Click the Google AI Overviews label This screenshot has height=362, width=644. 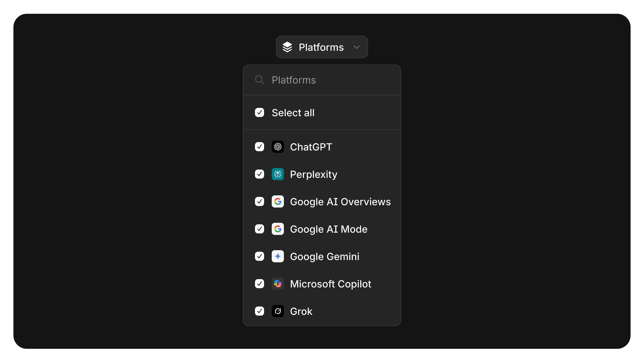(x=340, y=202)
